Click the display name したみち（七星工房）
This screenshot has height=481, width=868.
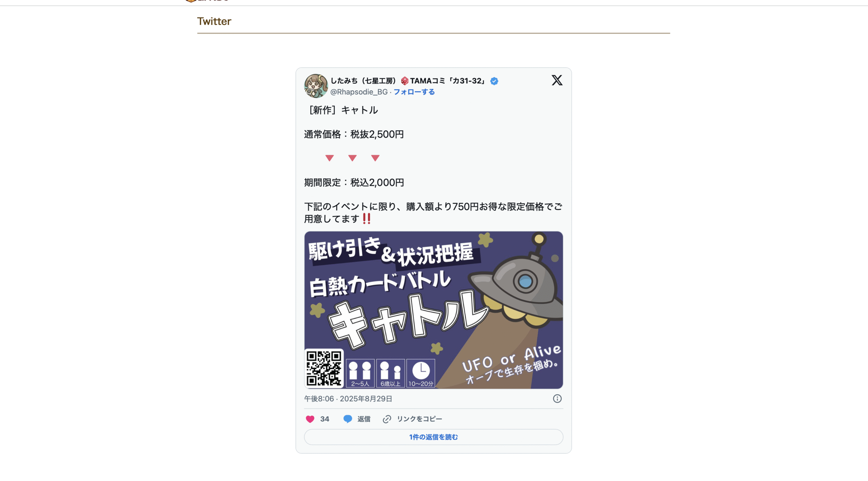pyautogui.click(x=363, y=81)
